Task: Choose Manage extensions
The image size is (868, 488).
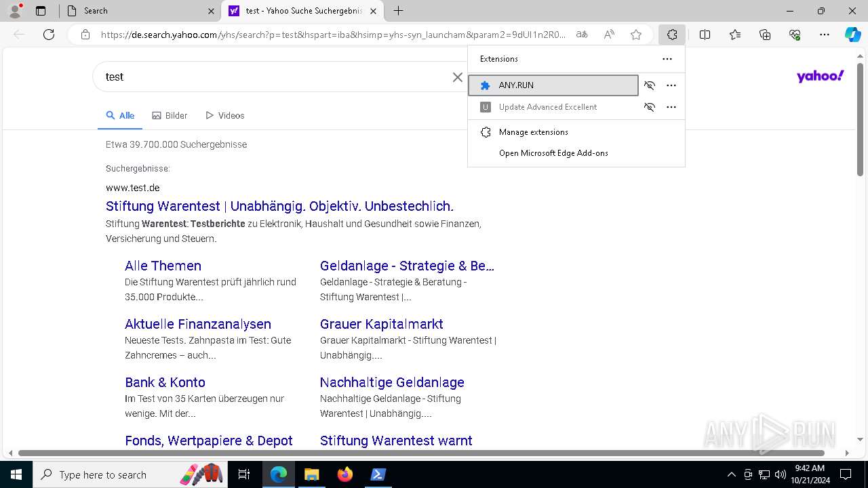Action: (576, 132)
